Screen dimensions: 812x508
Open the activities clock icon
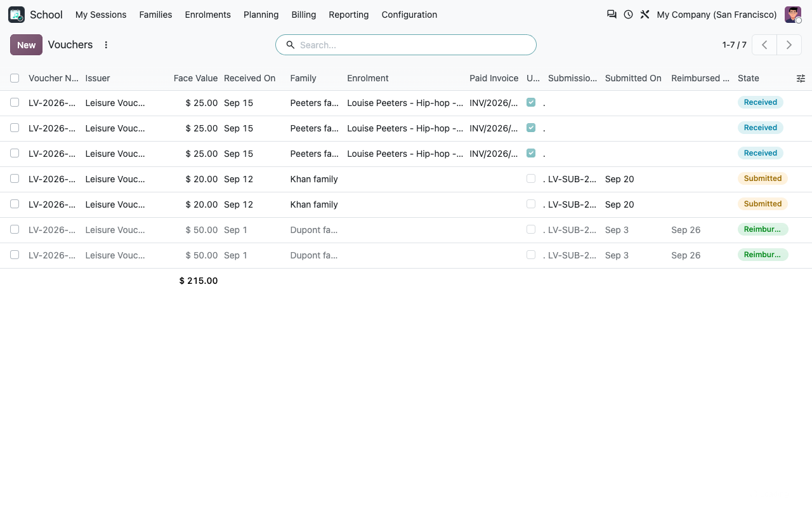coord(628,14)
